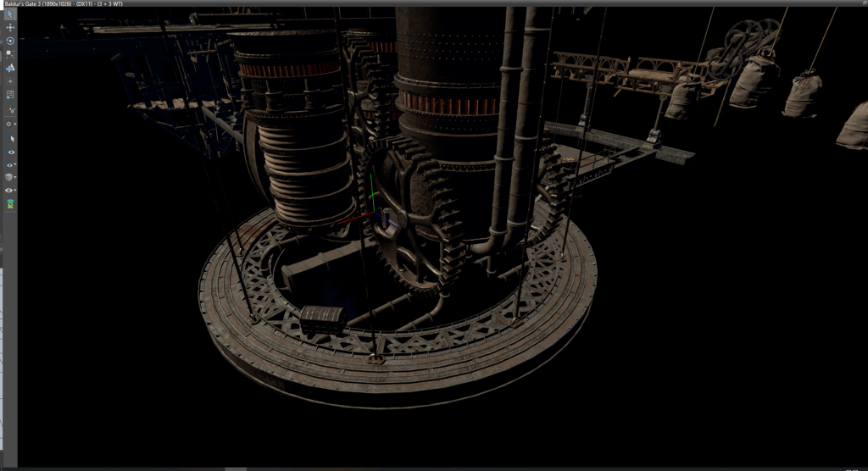Toggle the eye icon without dropdown arrow
The height and width of the screenshot is (471, 868).
click(x=10, y=151)
